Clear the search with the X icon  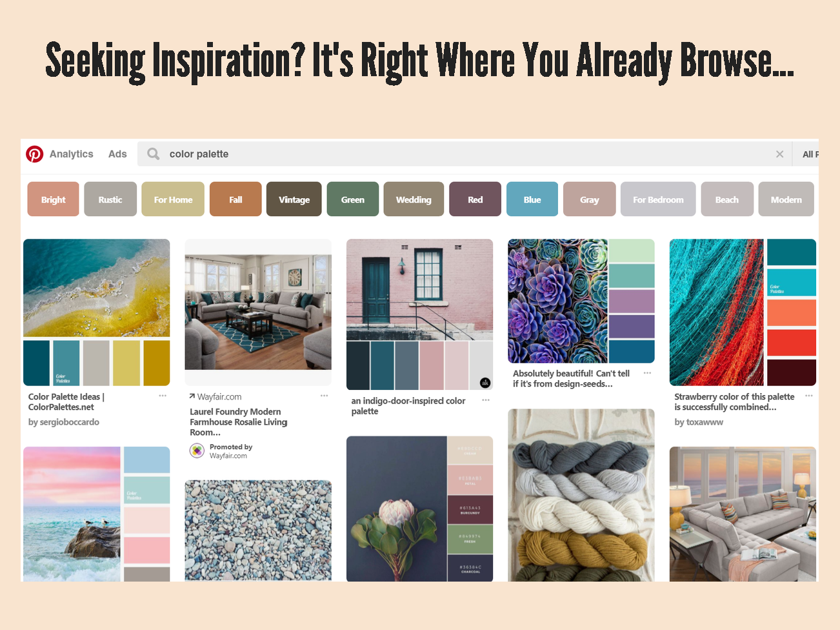(x=779, y=154)
